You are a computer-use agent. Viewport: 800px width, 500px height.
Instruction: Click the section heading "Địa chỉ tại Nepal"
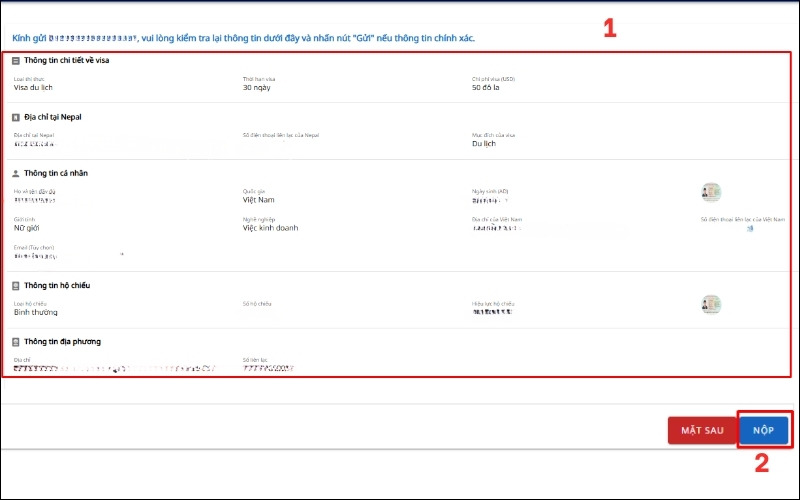53,117
